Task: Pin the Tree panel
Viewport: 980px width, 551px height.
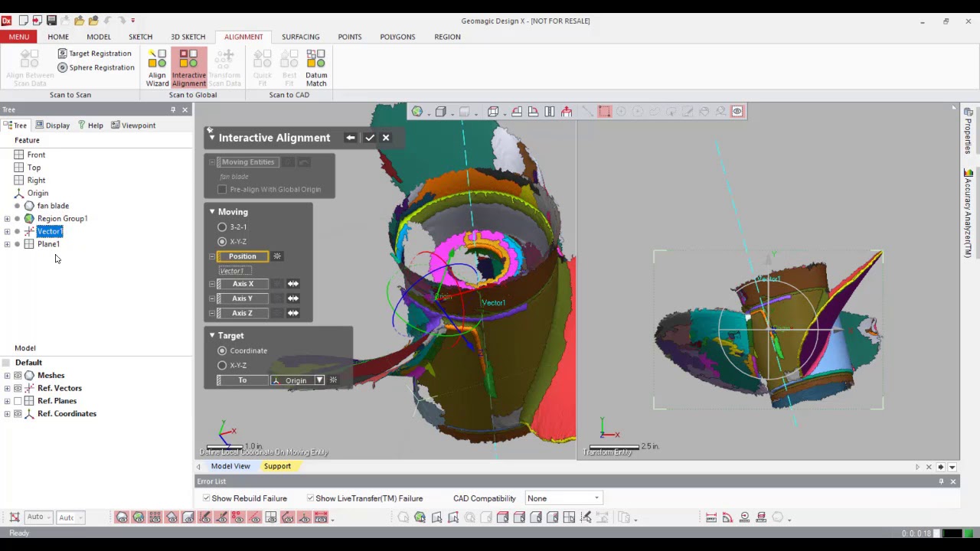Action: [173, 110]
